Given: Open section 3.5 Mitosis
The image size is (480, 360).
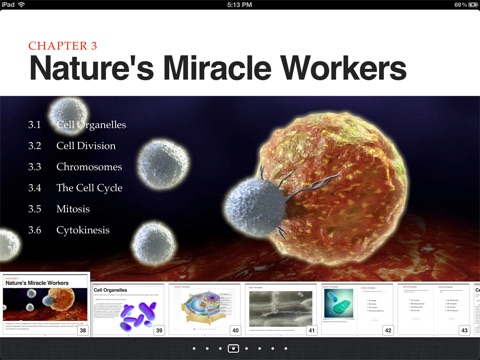Looking at the screenshot, I should click(59, 209).
